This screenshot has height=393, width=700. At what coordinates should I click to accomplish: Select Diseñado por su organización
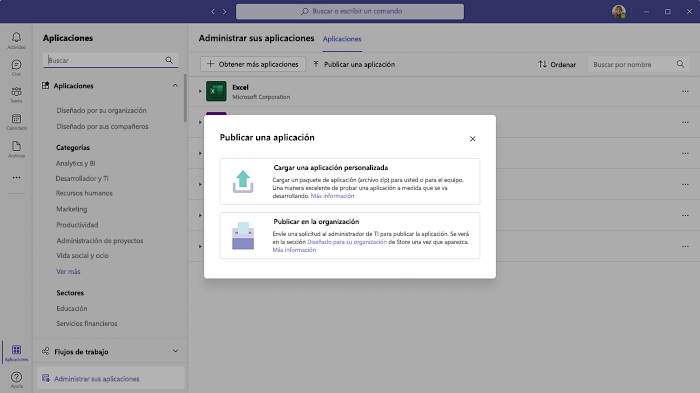click(101, 110)
